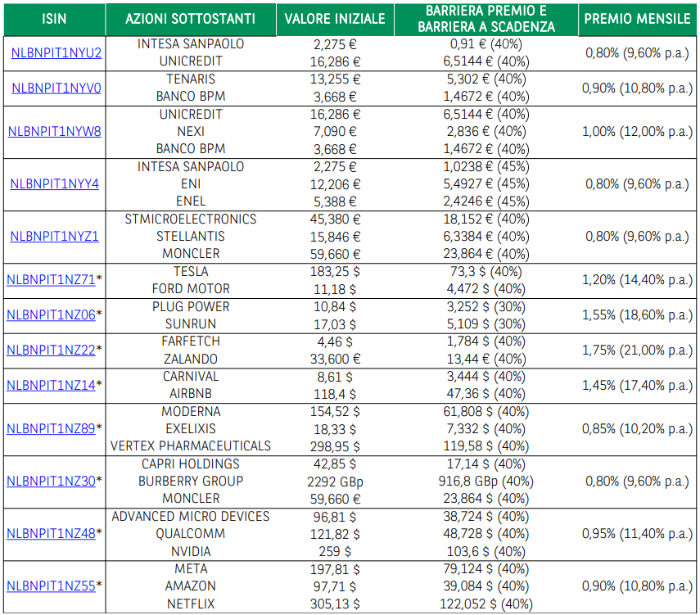Open the NLBNPIT1NZ71 ISIN link
This screenshot has height=615, width=700.
click(x=51, y=279)
